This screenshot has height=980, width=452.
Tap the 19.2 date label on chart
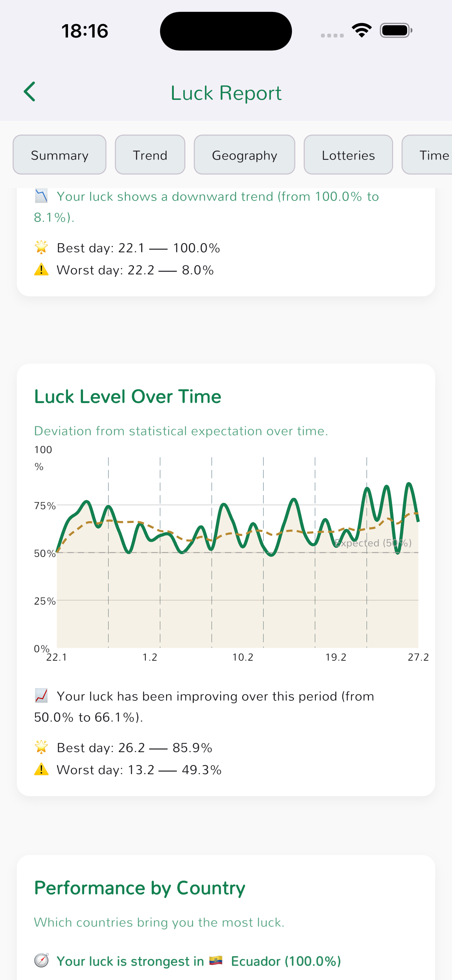(336, 657)
